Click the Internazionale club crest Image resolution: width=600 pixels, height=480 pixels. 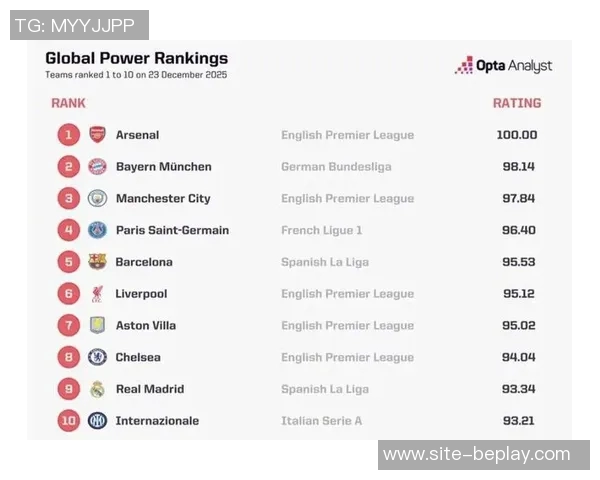tap(97, 421)
